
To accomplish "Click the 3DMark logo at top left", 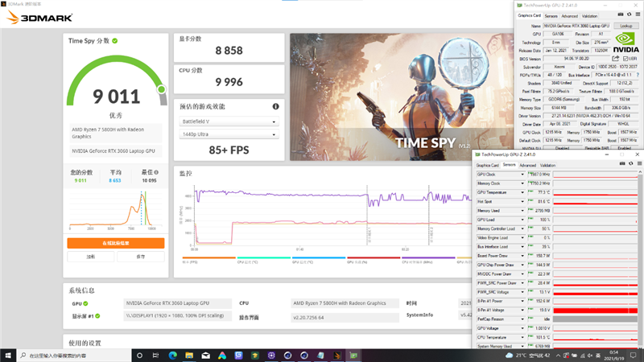I will [x=39, y=17].
